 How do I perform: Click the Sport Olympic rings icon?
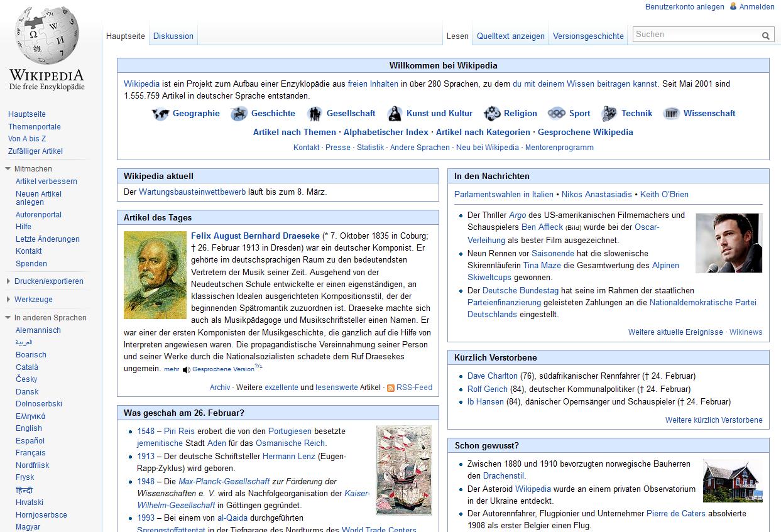tap(557, 114)
